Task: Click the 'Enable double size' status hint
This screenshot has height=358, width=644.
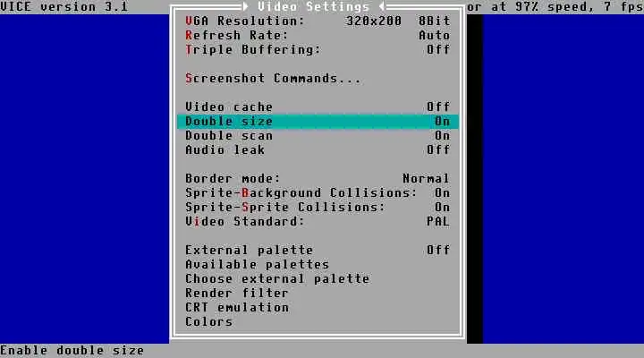Action: (72, 351)
